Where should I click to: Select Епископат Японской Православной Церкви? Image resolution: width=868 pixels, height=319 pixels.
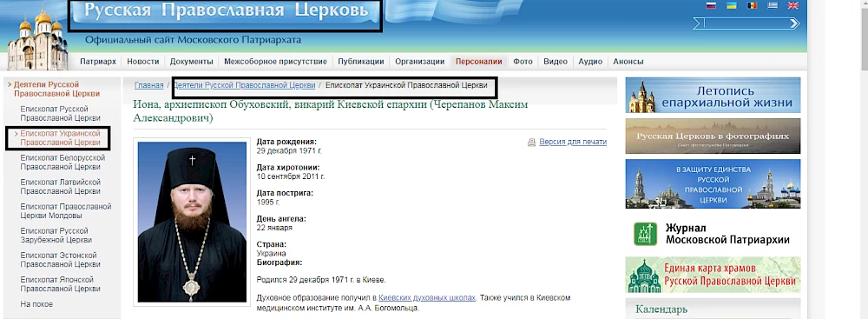[61, 284]
